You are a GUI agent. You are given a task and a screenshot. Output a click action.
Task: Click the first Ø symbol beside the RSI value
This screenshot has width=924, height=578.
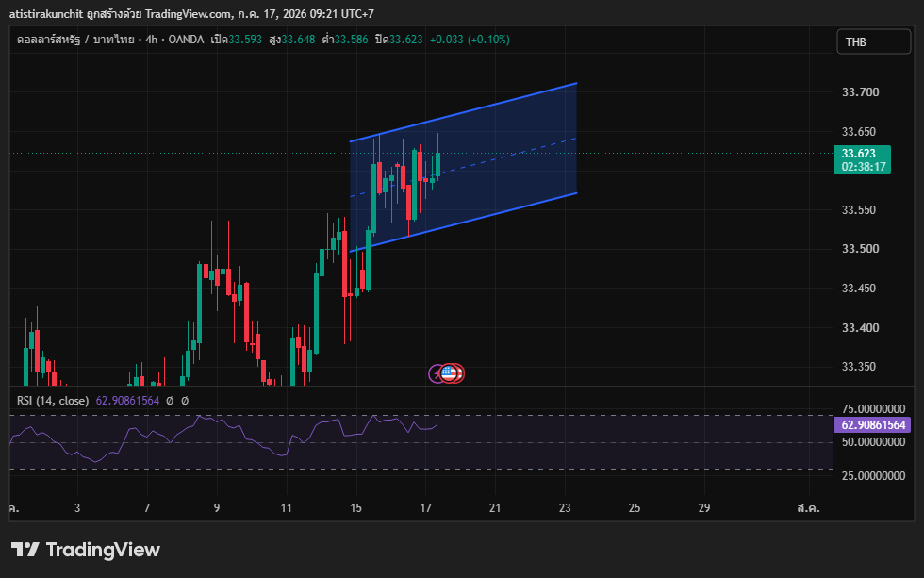170,401
